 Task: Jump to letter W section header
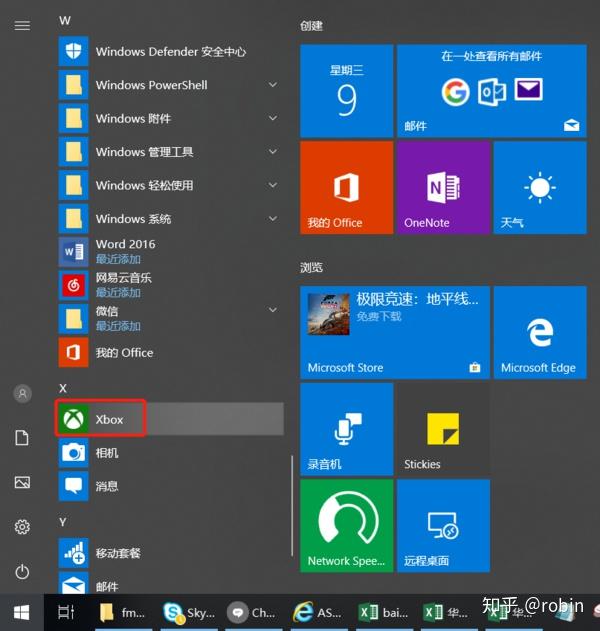coord(65,20)
